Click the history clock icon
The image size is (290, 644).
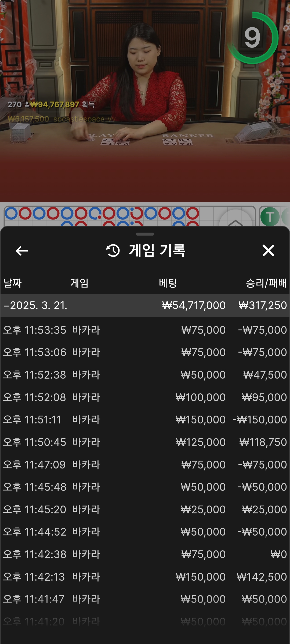pyautogui.click(x=113, y=251)
